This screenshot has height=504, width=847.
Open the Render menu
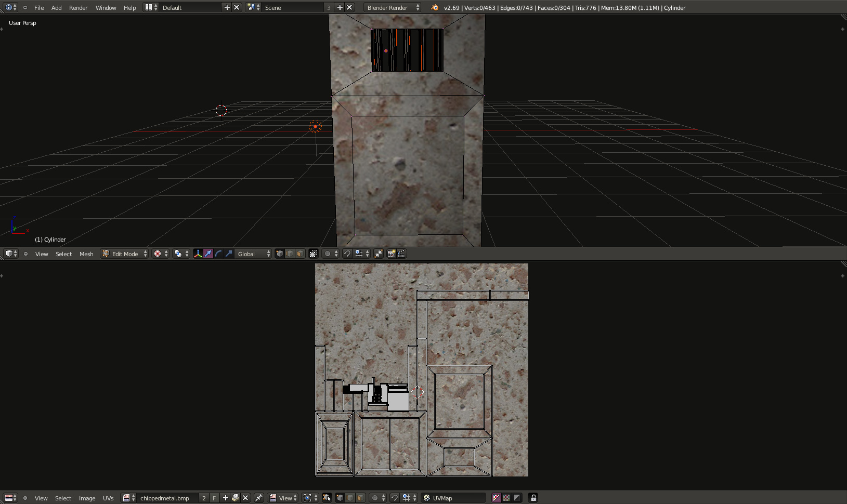coord(79,8)
